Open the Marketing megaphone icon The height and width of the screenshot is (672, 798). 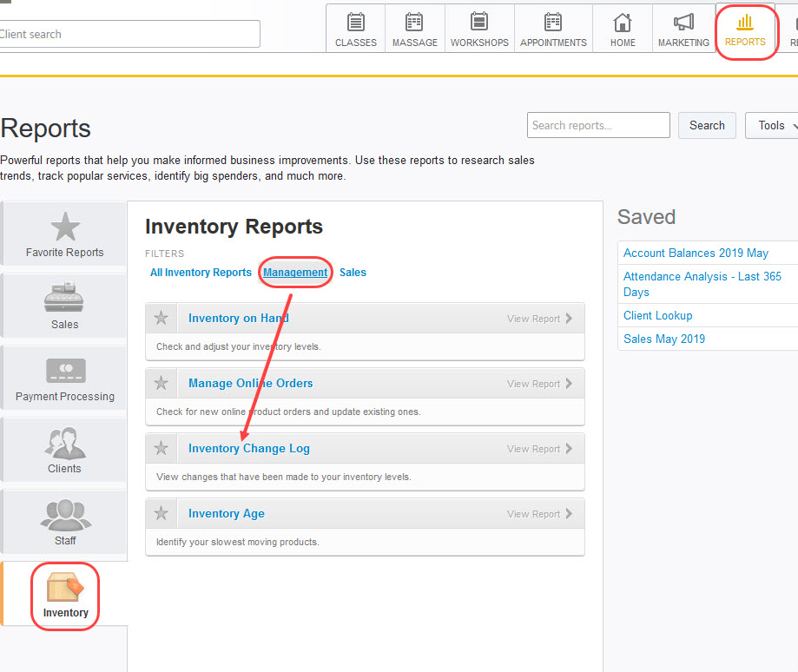(x=683, y=23)
